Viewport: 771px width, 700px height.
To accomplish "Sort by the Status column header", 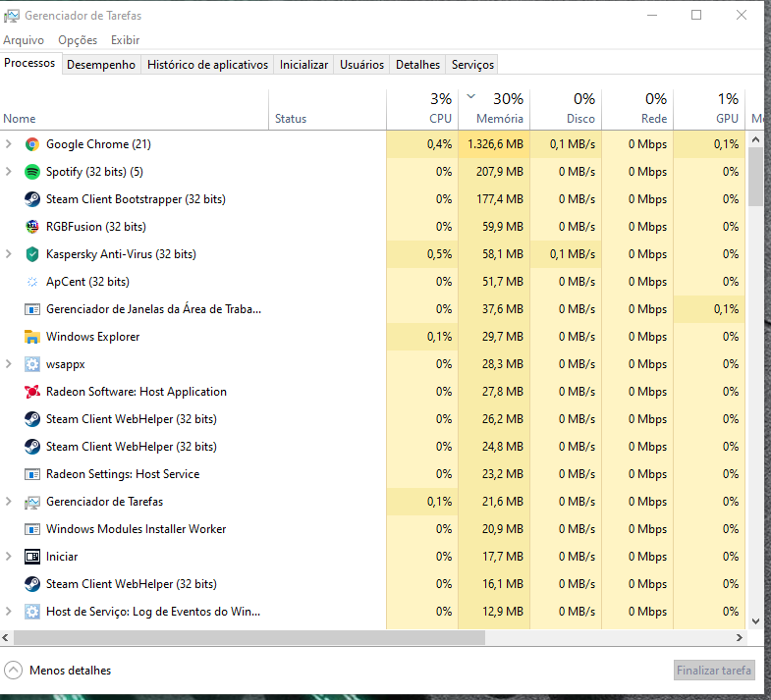I will (327, 110).
